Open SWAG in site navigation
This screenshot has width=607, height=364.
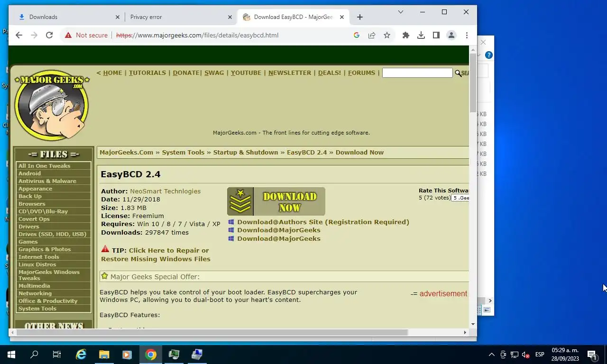(214, 73)
